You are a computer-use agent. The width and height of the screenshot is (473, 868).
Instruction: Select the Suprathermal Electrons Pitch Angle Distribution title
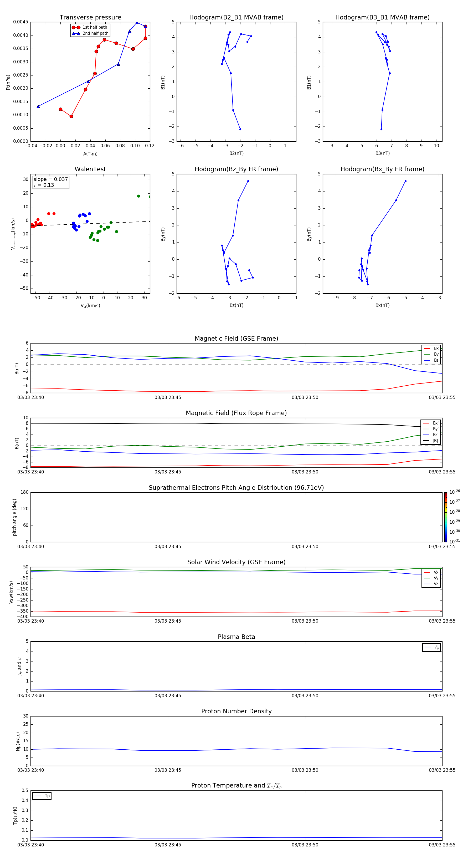click(236, 488)
